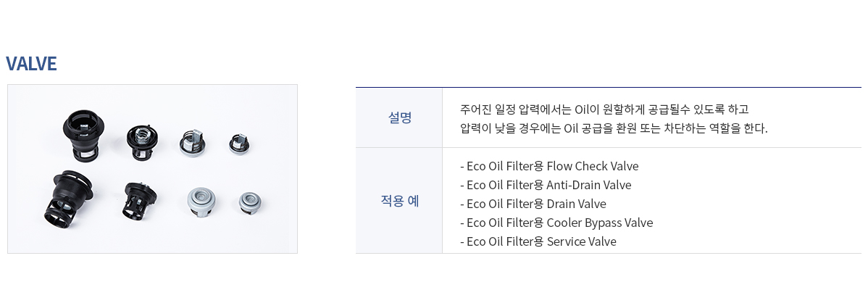Click the description line starting with '압력이 낮을 경우에는'
Viewport: 868px width, 290px height.
(614, 128)
